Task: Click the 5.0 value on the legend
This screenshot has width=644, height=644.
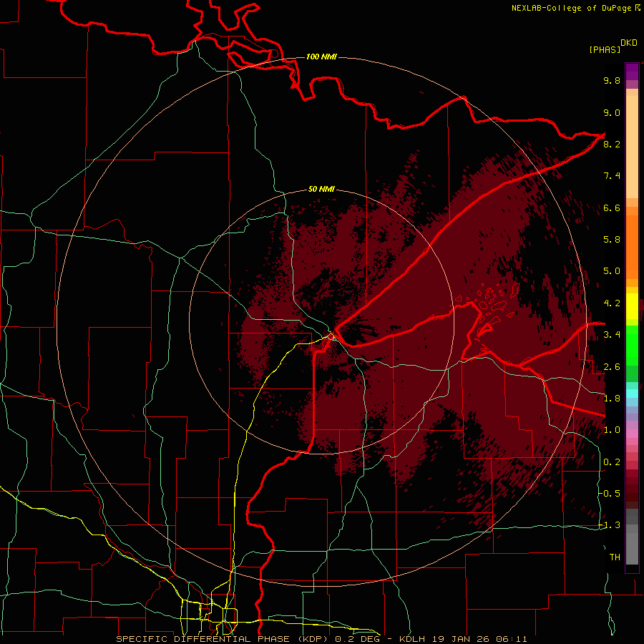Action: [612, 271]
